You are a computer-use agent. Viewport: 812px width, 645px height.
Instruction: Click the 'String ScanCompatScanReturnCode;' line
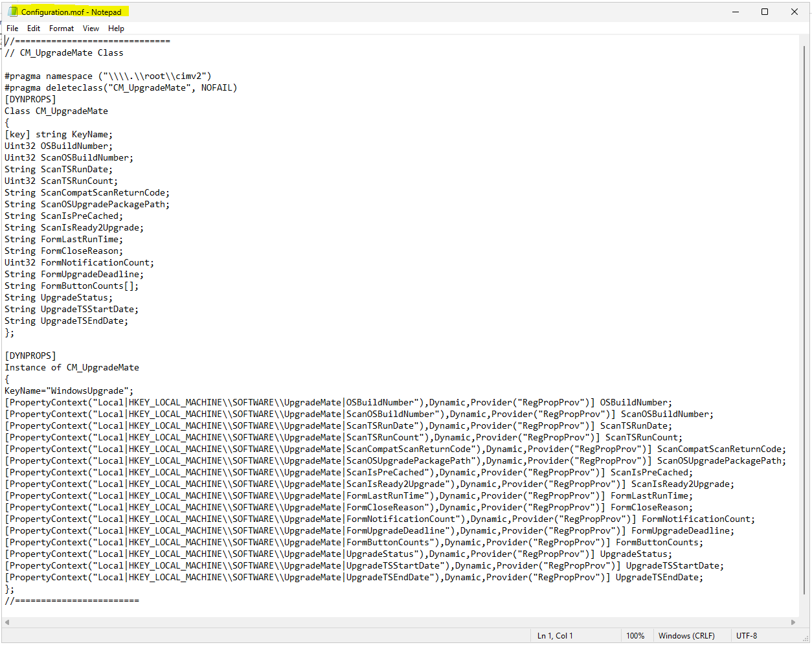tap(87, 193)
